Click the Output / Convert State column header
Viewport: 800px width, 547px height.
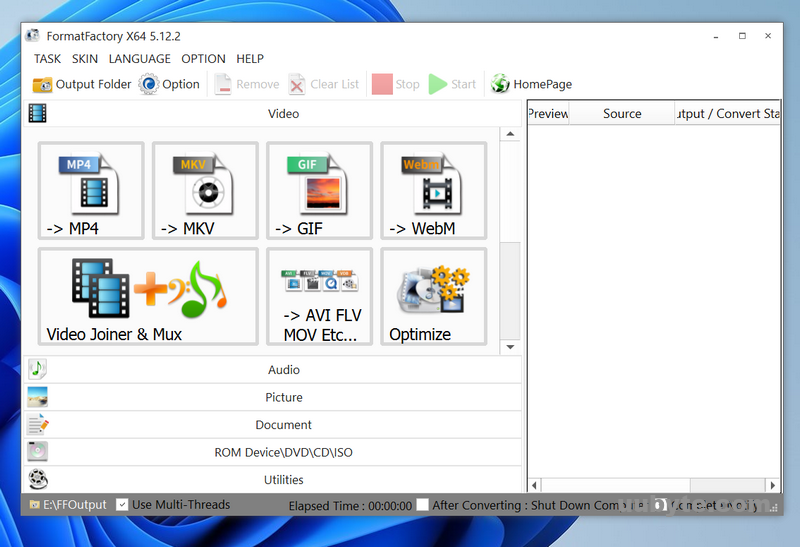pos(728,113)
